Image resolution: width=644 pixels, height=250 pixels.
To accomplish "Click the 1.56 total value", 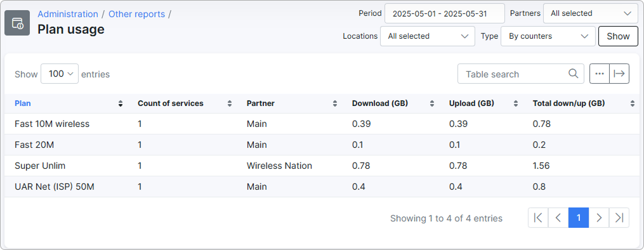I will (541, 166).
